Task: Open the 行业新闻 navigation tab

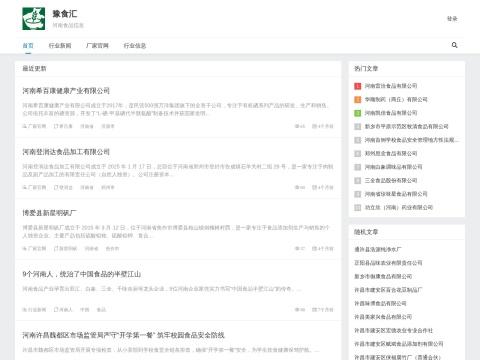Action: (x=60, y=46)
